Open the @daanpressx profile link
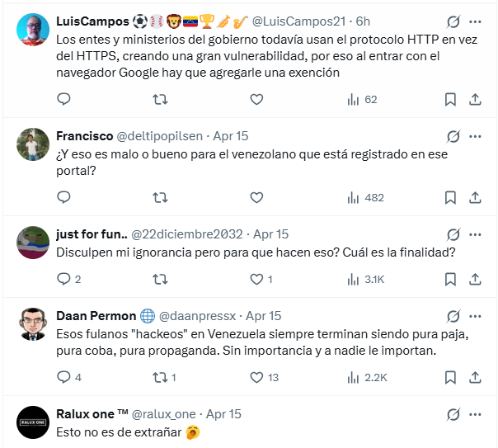The width and height of the screenshot is (498, 448). 197,316
